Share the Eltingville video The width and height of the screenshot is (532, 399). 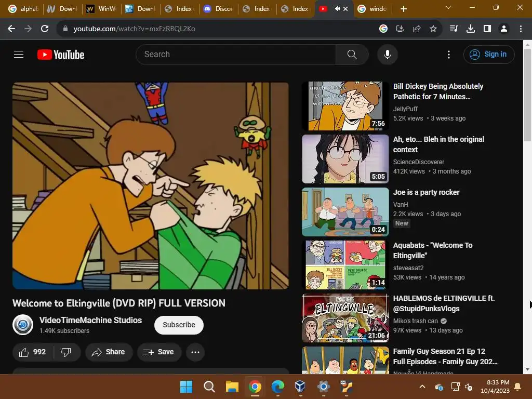click(x=109, y=352)
